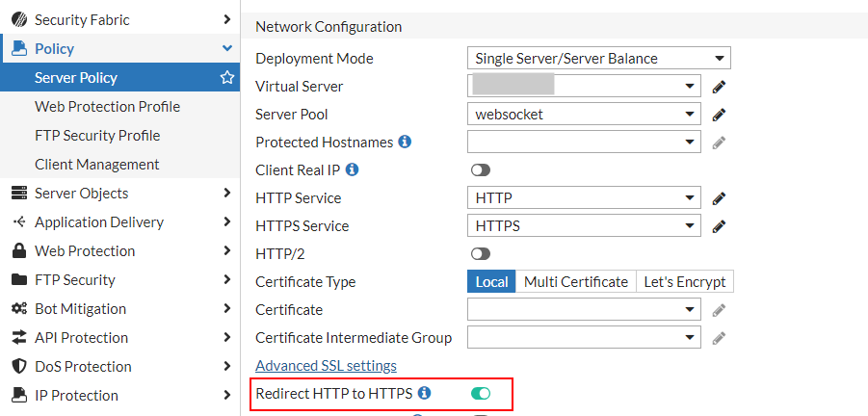This screenshot has height=416, width=868.
Task: Expand the Bot Mitigation sidebar section
Action: [119, 308]
